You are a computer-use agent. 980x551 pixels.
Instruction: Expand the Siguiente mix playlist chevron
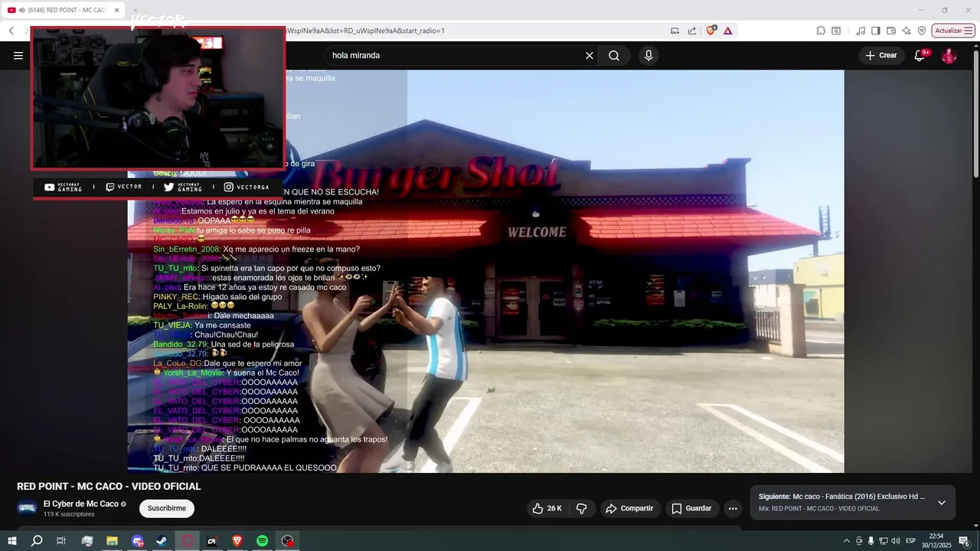942,503
